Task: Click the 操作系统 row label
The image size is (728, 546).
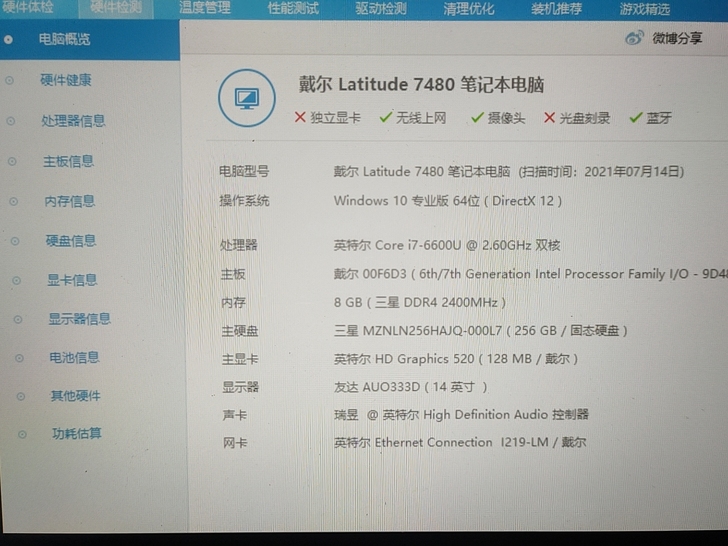Action: click(244, 201)
